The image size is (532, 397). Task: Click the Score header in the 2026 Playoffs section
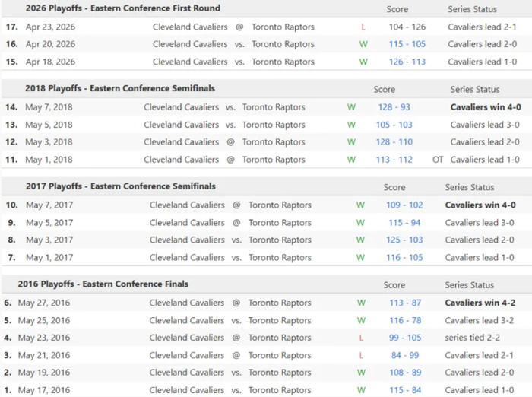tap(397, 9)
